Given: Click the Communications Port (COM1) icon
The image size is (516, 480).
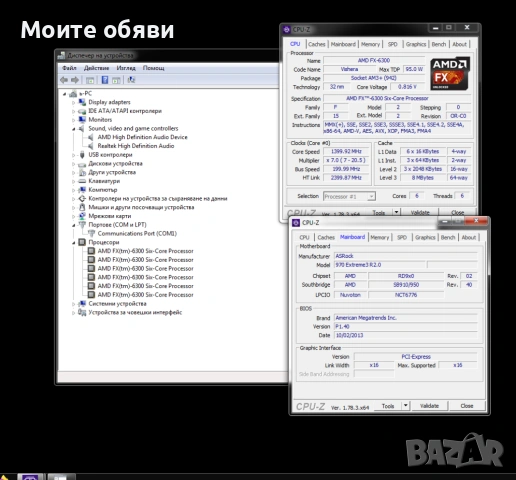Looking at the screenshot, I should point(91,233).
